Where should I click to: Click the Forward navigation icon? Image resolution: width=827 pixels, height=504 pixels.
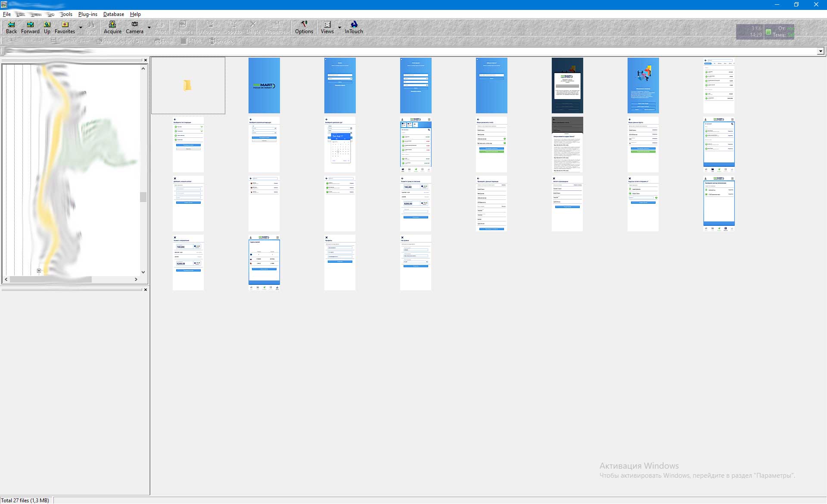pyautogui.click(x=30, y=27)
